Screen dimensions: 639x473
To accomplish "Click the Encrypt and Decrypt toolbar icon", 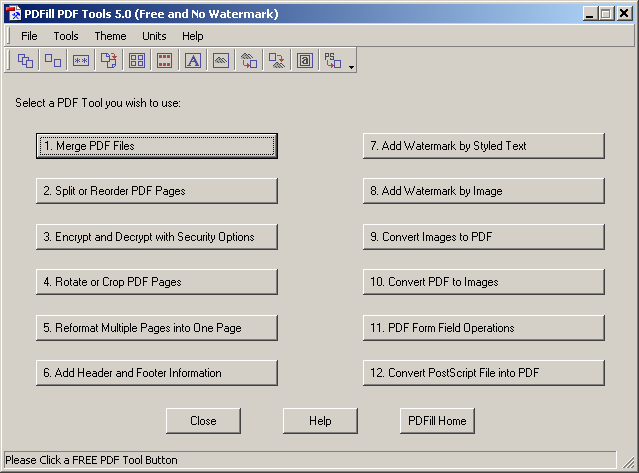I will click(x=81, y=61).
